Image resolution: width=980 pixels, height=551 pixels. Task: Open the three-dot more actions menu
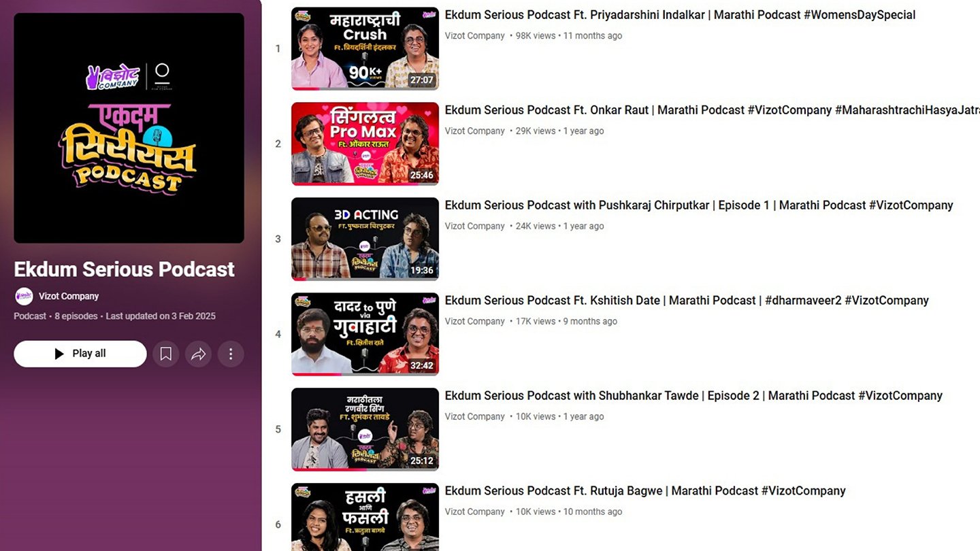pyautogui.click(x=231, y=354)
